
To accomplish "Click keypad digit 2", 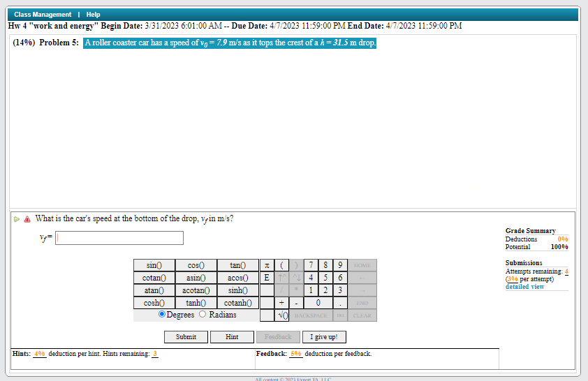I will pos(325,290).
